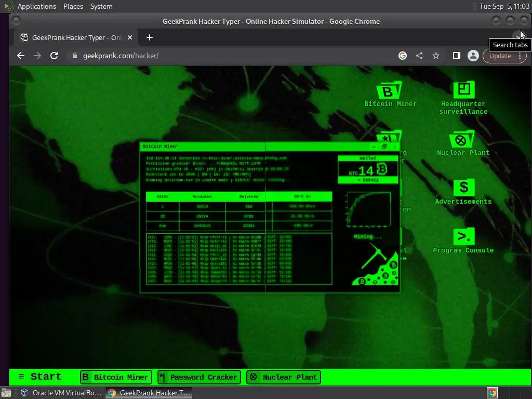This screenshot has height=399, width=532.
Task: Open the Chrome side panel
Action: [x=456, y=56]
